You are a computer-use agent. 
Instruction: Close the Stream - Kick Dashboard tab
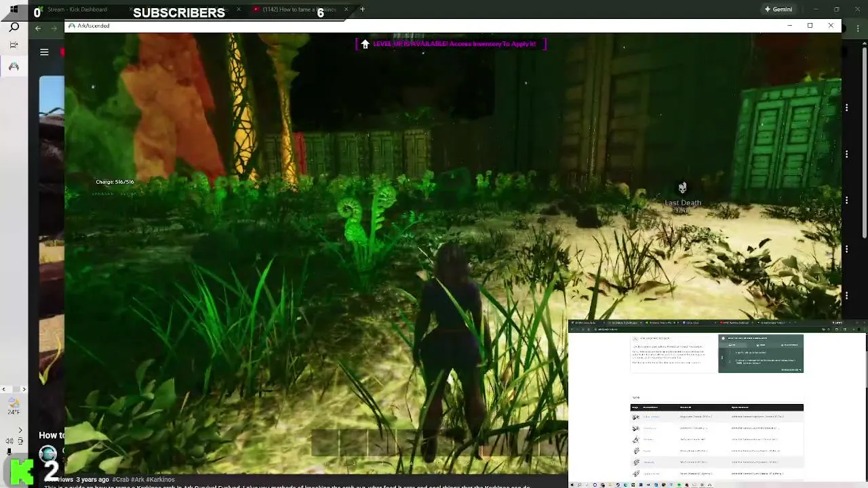pos(131,9)
